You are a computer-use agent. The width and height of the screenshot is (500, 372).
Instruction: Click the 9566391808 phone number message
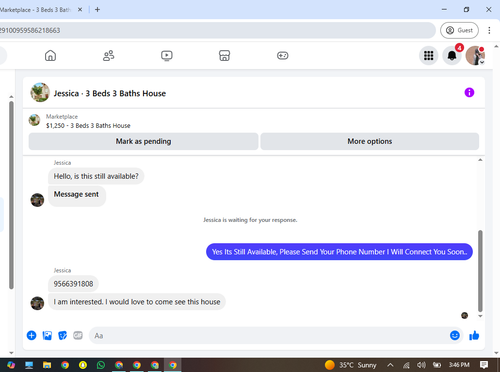[x=73, y=284]
